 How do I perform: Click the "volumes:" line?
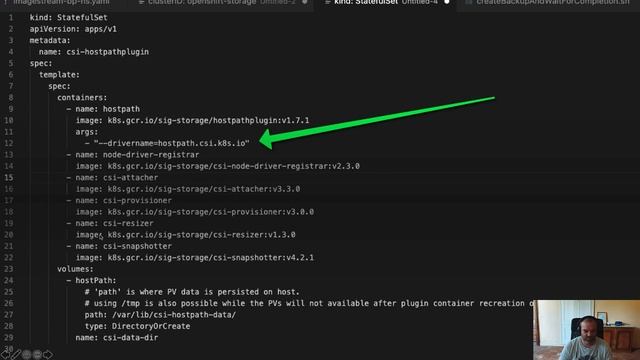tap(75, 269)
